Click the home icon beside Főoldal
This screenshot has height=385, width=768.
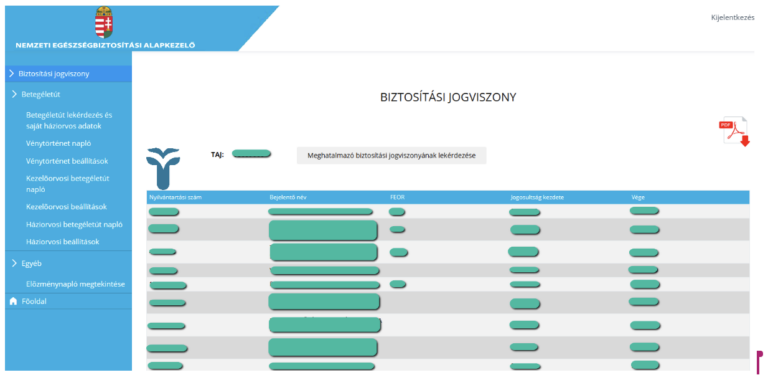13,301
